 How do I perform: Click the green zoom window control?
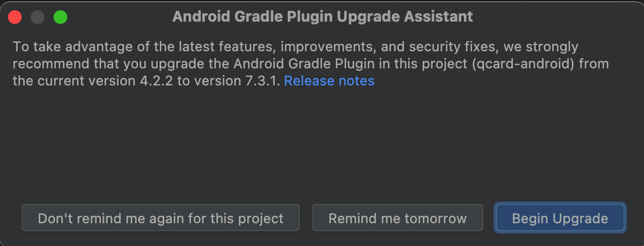click(x=60, y=17)
